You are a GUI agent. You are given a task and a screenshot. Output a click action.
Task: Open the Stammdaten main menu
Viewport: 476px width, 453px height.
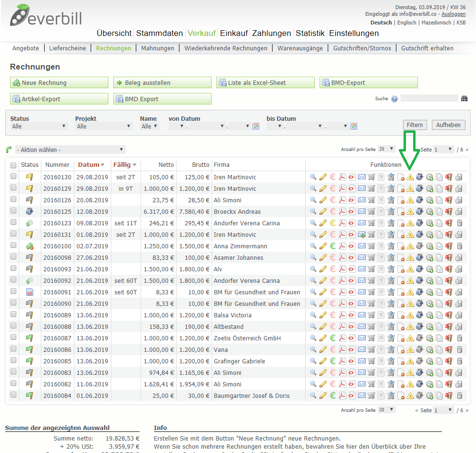point(159,33)
